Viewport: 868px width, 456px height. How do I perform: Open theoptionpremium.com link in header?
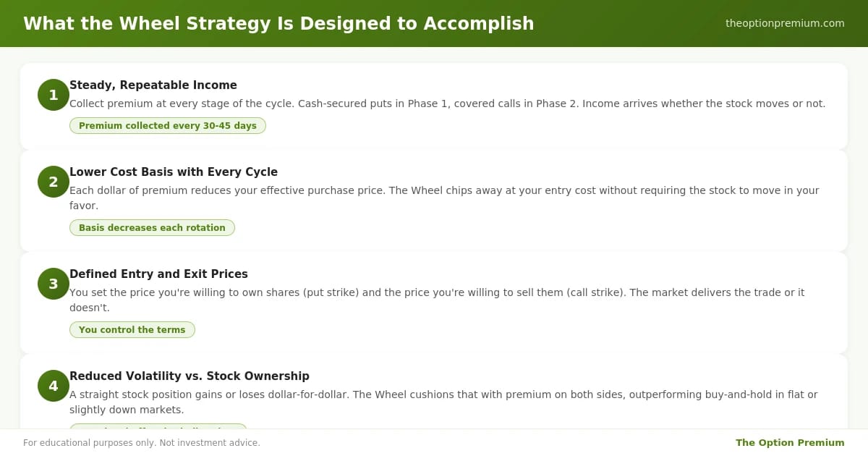tap(785, 23)
